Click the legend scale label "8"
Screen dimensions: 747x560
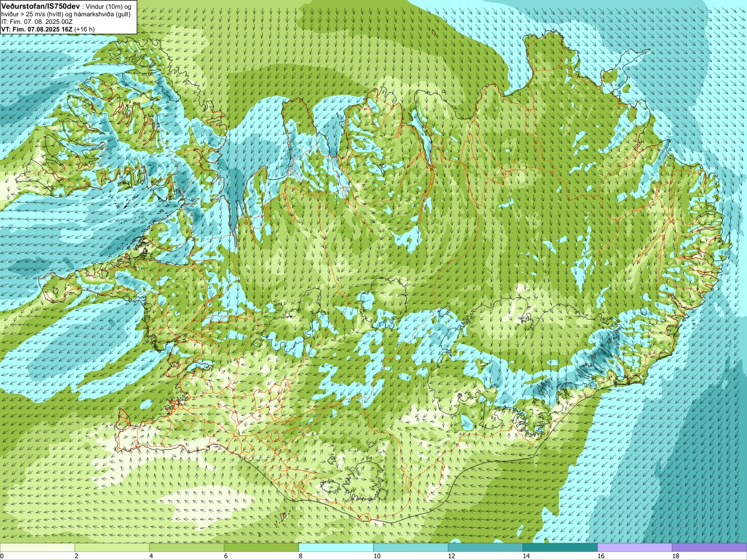[x=301, y=556]
